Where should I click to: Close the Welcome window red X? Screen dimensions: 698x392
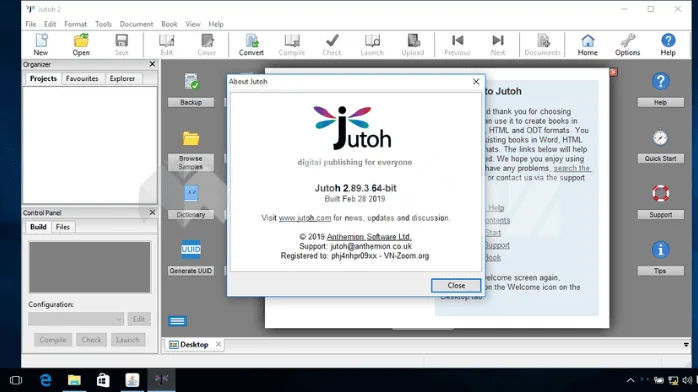(613, 72)
